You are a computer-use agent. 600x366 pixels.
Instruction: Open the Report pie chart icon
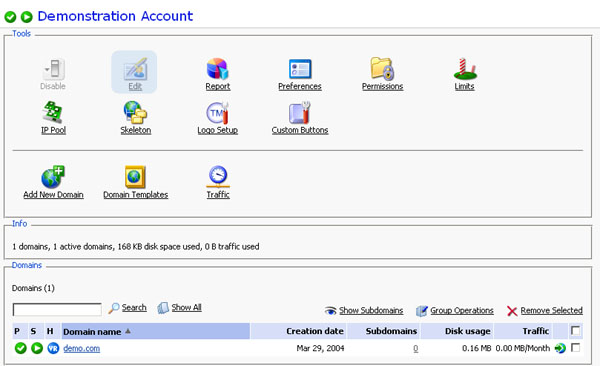(x=217, y=69)
